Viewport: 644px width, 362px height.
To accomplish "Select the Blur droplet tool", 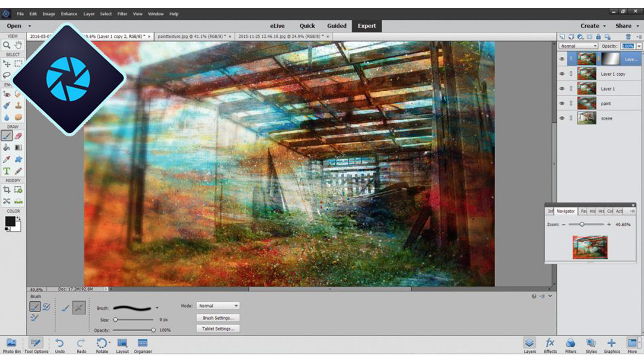I will coord(7,117).
